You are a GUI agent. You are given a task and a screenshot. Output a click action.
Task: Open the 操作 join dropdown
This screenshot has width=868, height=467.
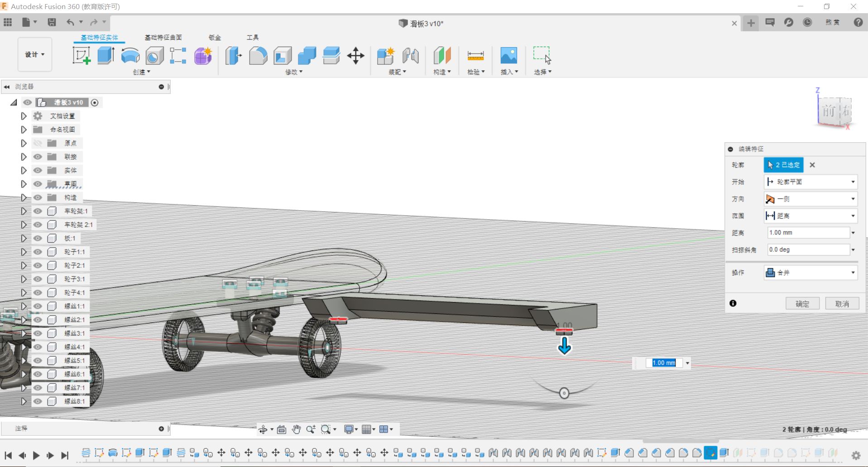point(810,273)
